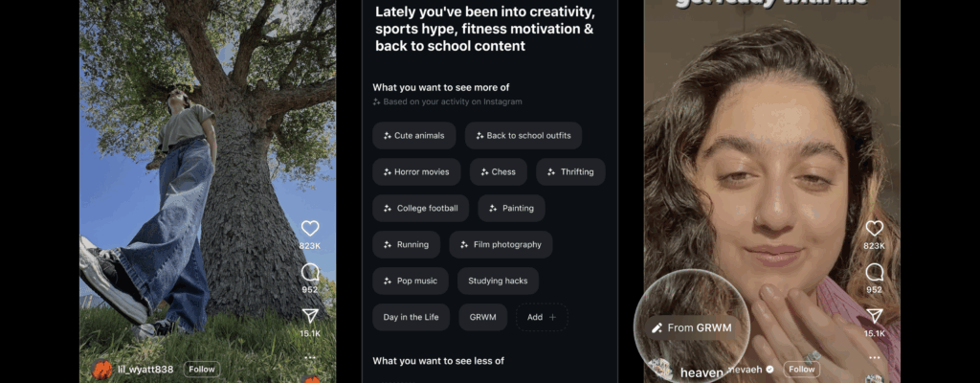Select the Film photography topic chip
This screenshot has height=383, width=980.
(x=501, y=245)
